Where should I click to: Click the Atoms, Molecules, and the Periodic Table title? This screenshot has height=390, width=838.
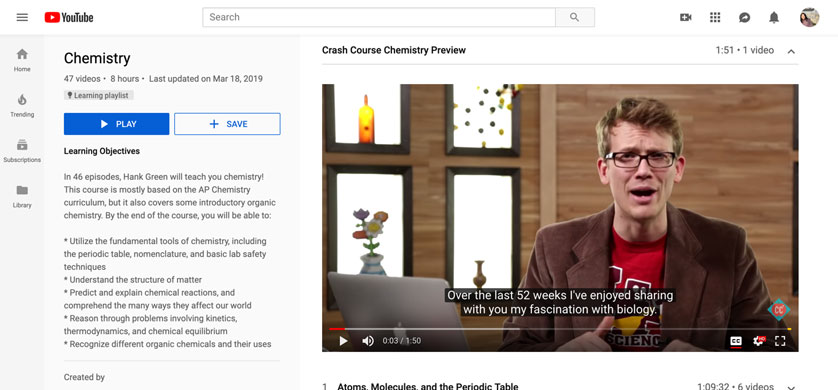428,386
